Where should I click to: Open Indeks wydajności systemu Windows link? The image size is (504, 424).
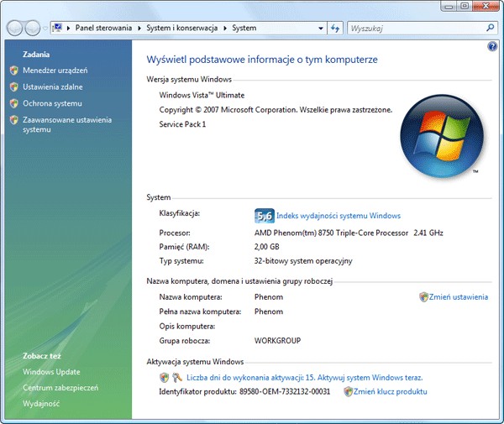[339, 216]
